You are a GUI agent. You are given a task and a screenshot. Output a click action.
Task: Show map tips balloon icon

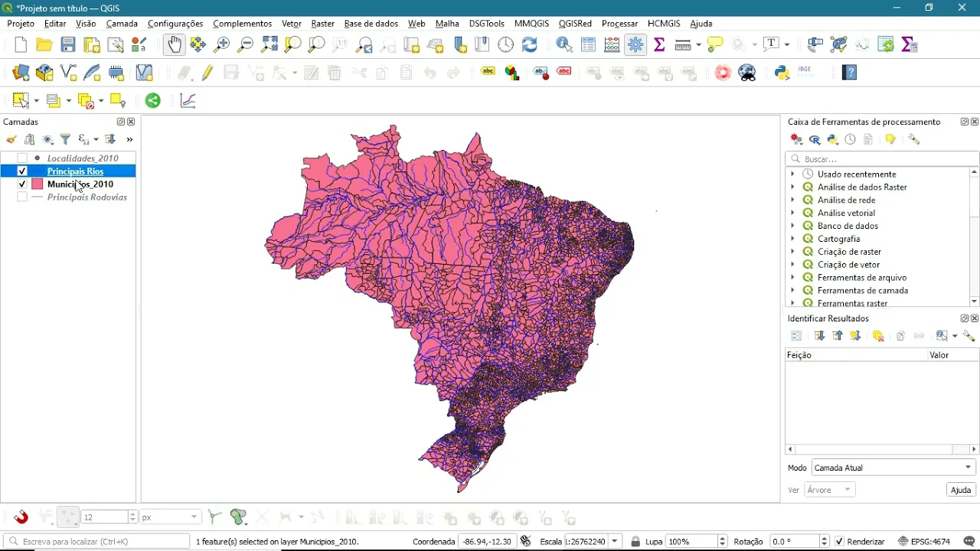[x=715, y=45]
